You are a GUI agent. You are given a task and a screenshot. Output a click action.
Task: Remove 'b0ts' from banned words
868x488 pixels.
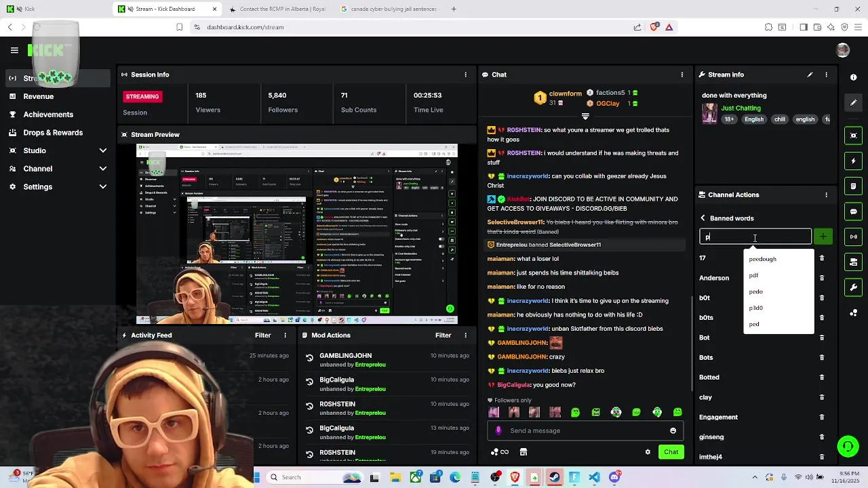(x=822, y=317)
